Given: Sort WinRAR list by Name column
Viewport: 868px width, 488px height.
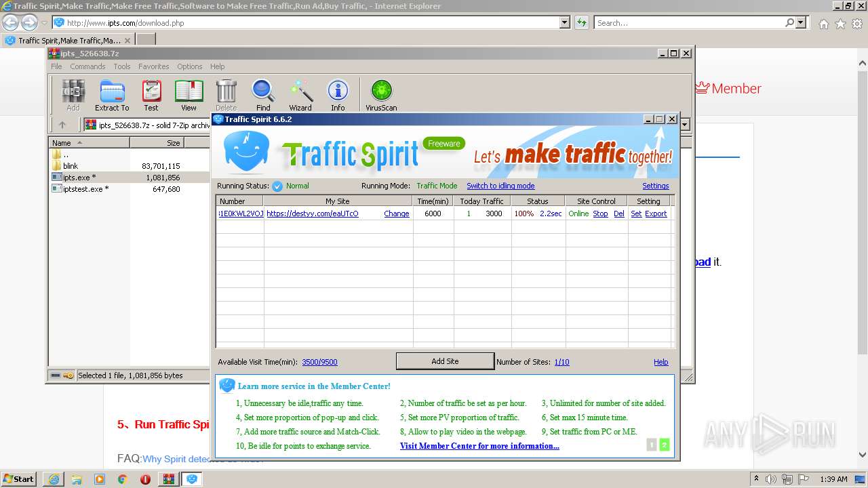Looking at the screenshot, I should 90,143.
